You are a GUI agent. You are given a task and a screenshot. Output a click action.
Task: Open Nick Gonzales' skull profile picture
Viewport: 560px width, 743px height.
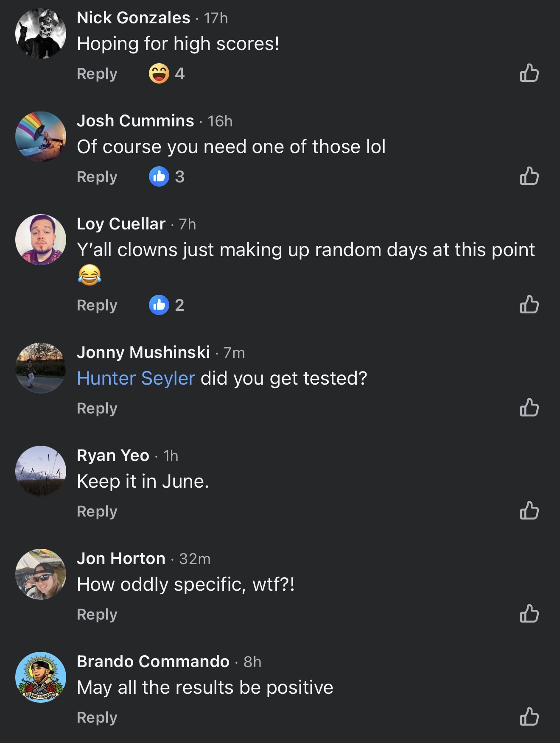tap(41, 33)
